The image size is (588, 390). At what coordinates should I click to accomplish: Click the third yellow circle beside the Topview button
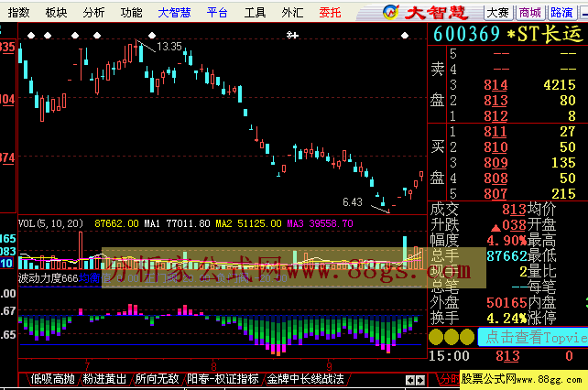(467, 337)
